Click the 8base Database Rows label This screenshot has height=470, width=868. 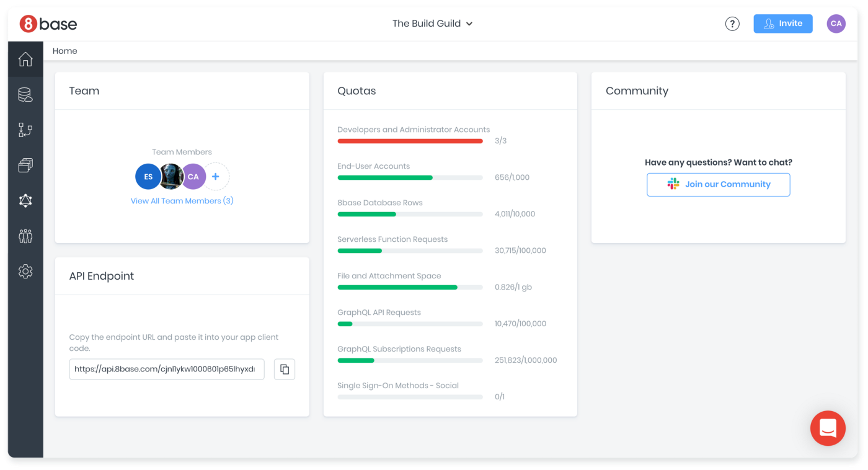click(380, 203)
